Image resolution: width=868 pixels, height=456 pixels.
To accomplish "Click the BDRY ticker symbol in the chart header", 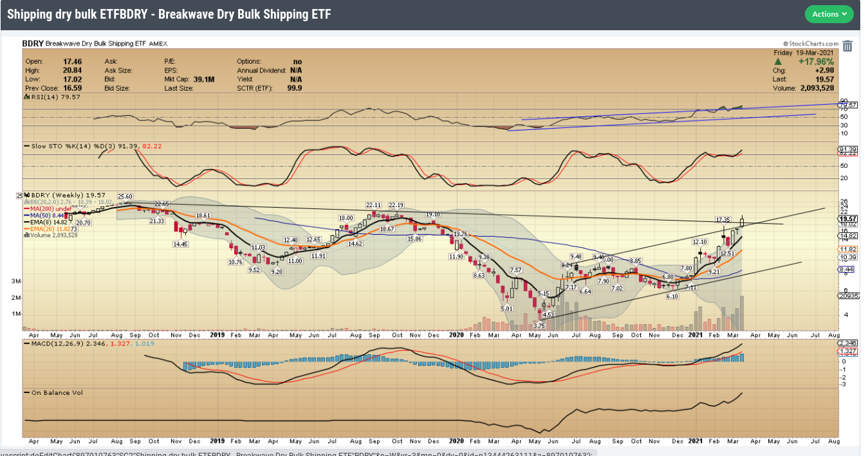I will (x=32, y=43).
